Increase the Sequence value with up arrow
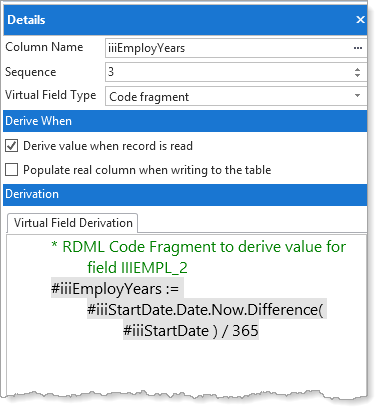The width and height of the screenshot is (380, 412). pyautogui.click(x=357, y=69)
